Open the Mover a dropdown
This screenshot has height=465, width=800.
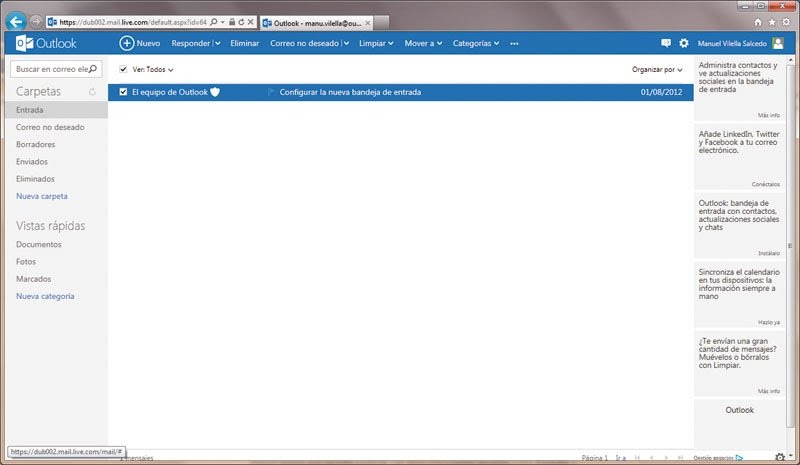pos(423,43)
